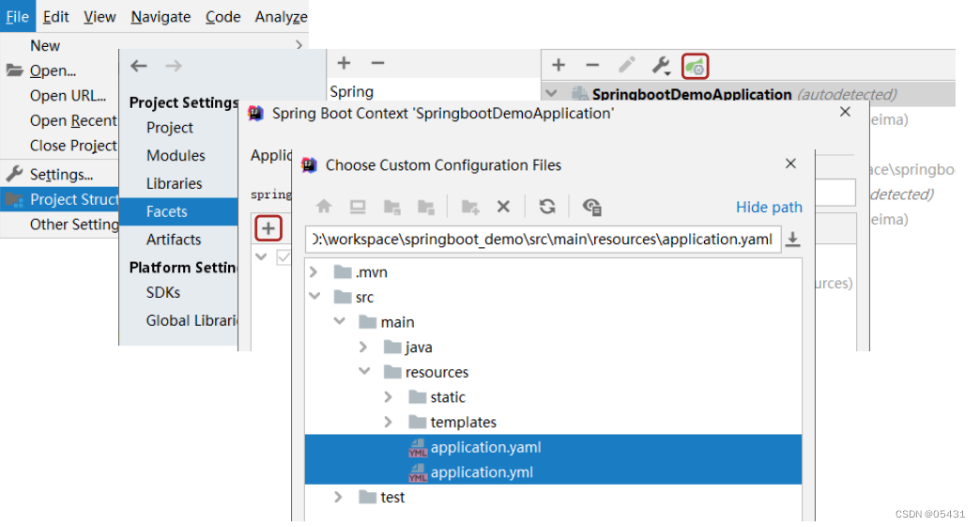
Task: Open the View menu
Action: click(x=100, y=17)
